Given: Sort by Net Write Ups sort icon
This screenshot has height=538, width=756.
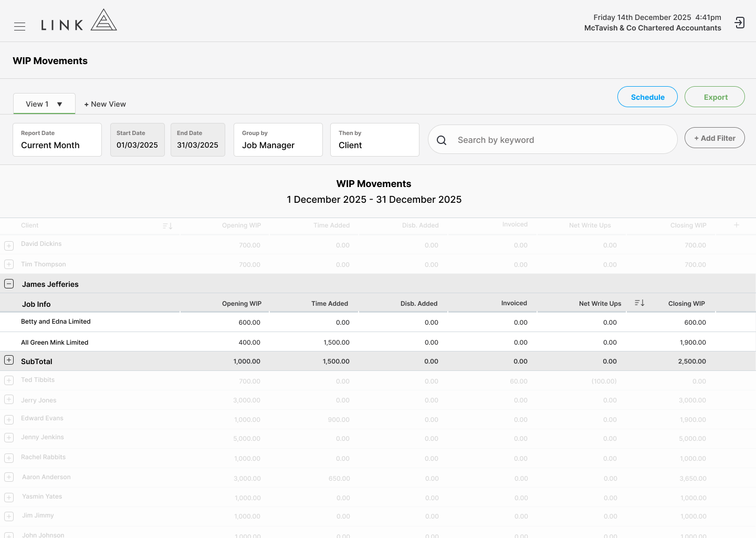Looking at the screenshot, I should click(639, 303).
